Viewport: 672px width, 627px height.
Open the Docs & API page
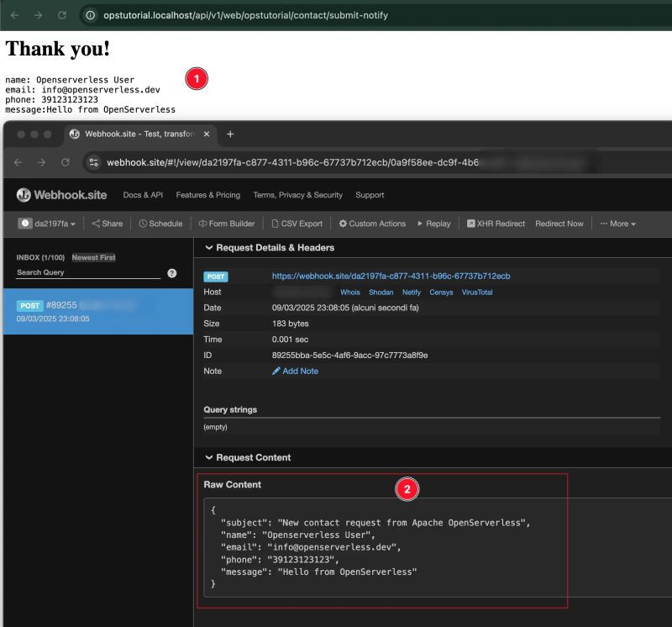[142, 194]
